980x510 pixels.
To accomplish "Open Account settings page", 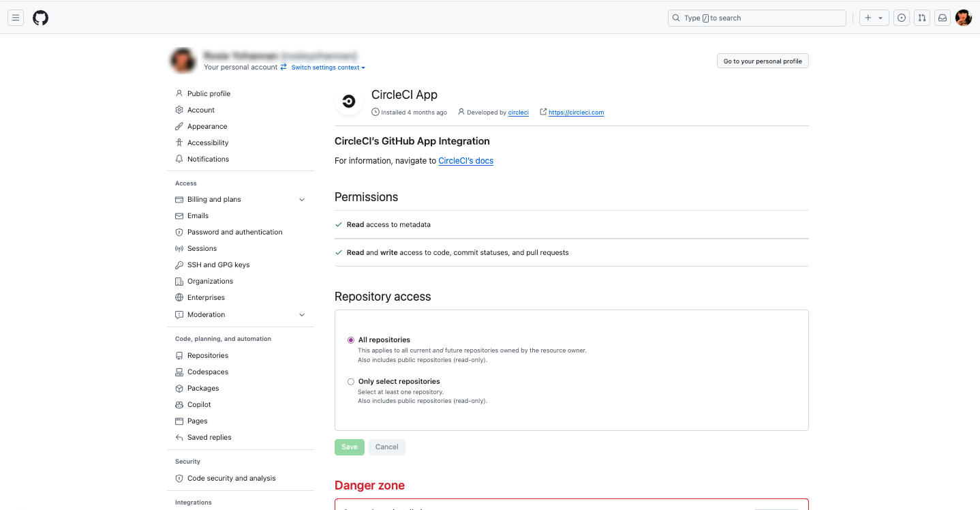I will (x=201, y=110).
